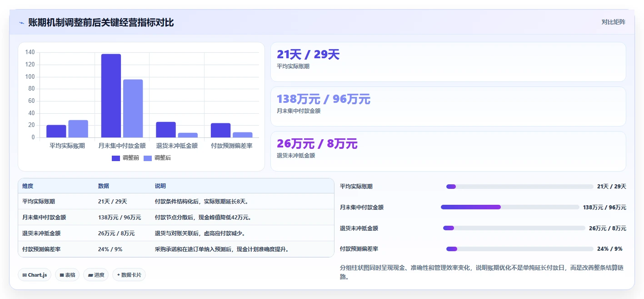Click the 退货未冲抵金额 progress bar
Screen dimensions: 644x299
point(514,228)
